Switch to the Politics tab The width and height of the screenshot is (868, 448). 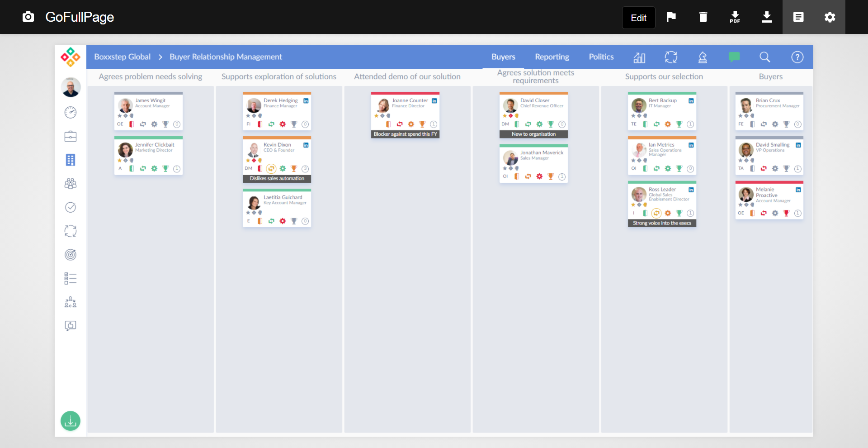[601, 57]
